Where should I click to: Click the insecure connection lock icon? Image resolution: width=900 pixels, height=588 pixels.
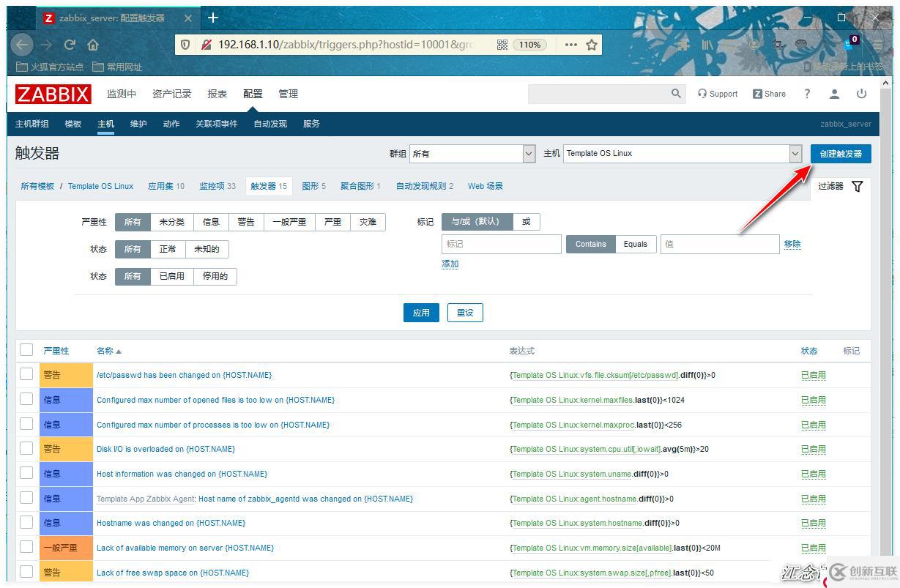[206, 45]
